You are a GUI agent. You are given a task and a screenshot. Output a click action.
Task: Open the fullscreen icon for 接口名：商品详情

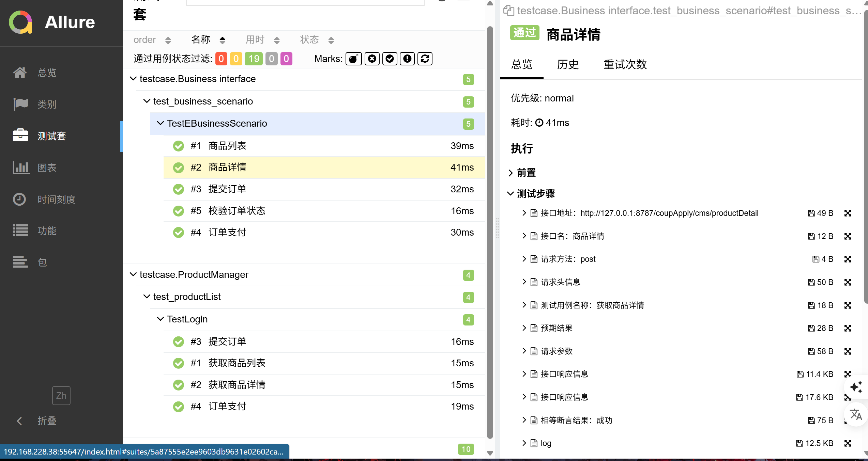(848, 236)
